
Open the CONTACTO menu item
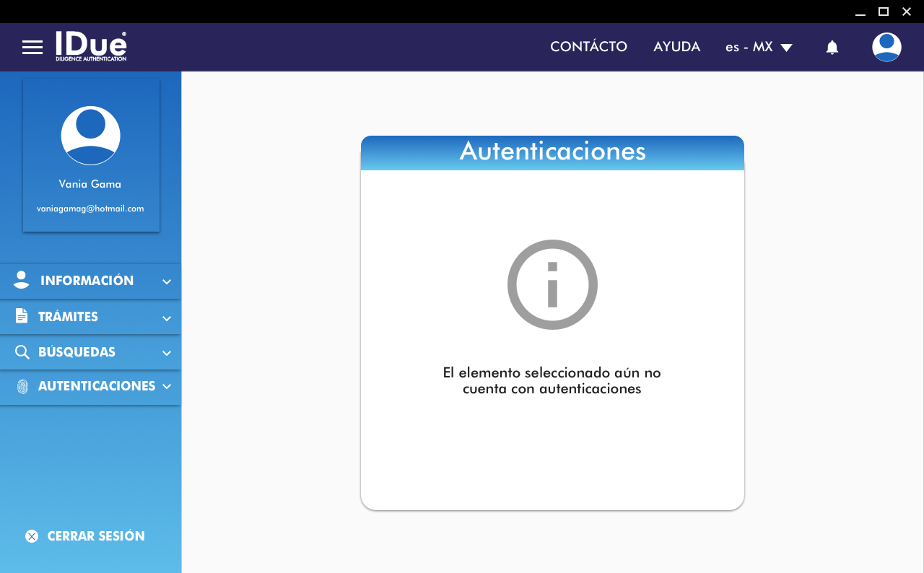pyautogui.click(x=588, y=47)
